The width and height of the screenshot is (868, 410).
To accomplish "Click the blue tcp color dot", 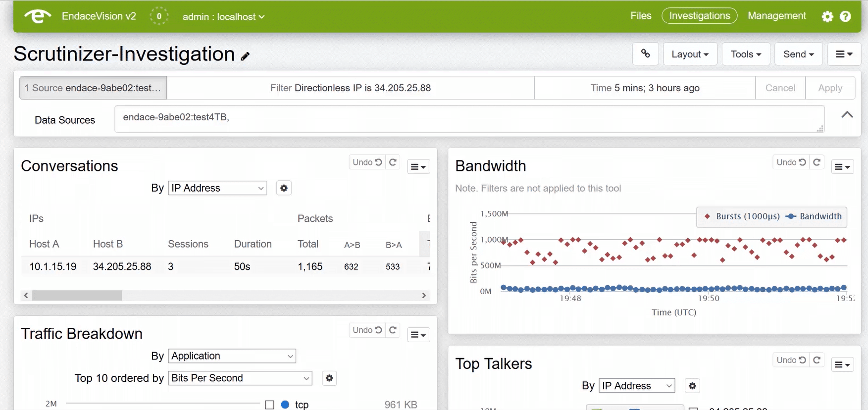I will [285, 405].
